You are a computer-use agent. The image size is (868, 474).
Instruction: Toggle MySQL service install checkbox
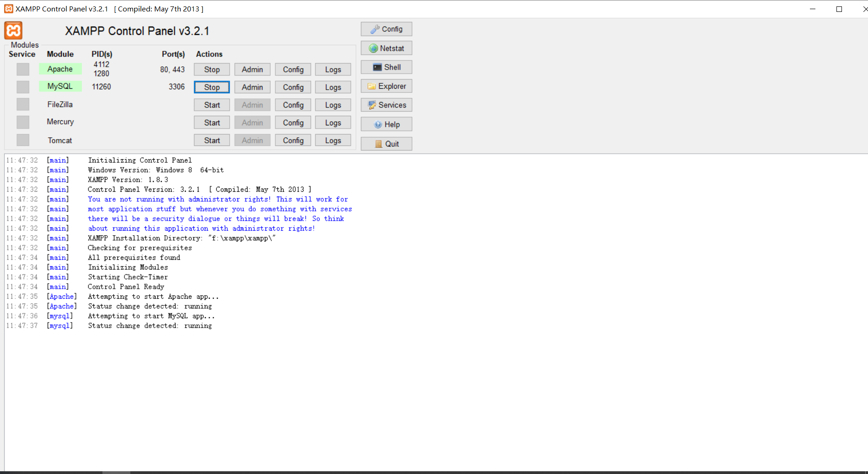pos(23,87)
